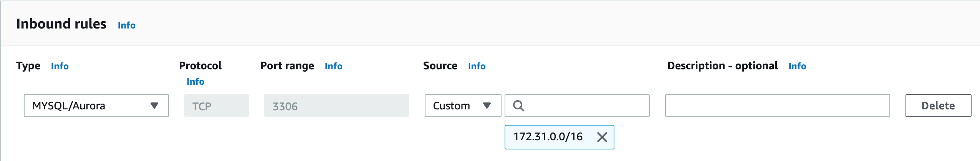Focus the Source search input field
980x161 pixels.
pos(584,106)
